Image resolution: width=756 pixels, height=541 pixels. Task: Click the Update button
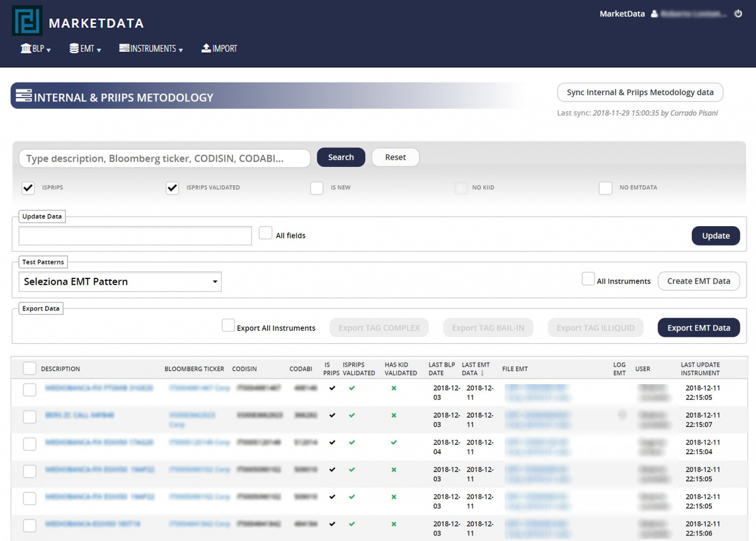click(716, 236)
